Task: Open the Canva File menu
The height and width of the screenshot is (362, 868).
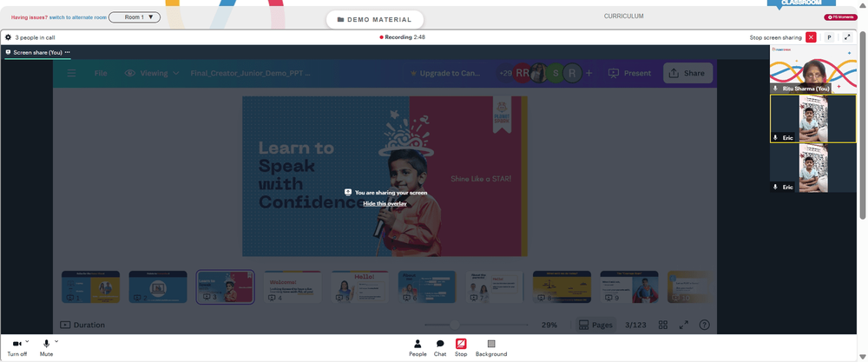Action: [x=101, y=73]
